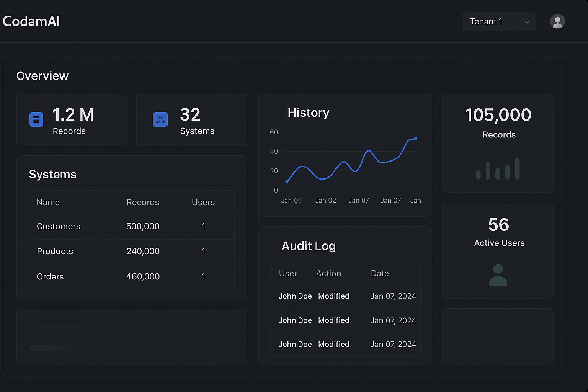588x392 pixels.
Task: Click the Active Users label
Action: 499,243
